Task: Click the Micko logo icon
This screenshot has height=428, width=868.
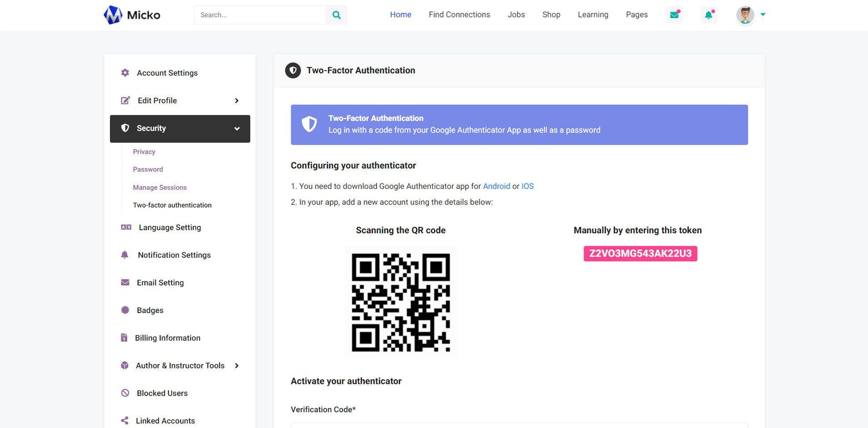Action: tap(113, 15)
